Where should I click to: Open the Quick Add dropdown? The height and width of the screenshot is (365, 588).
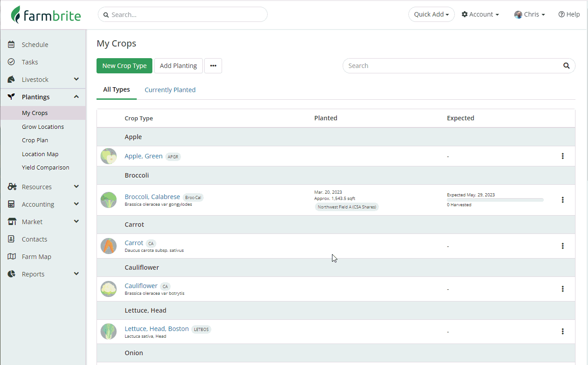(x=431, y=14)
